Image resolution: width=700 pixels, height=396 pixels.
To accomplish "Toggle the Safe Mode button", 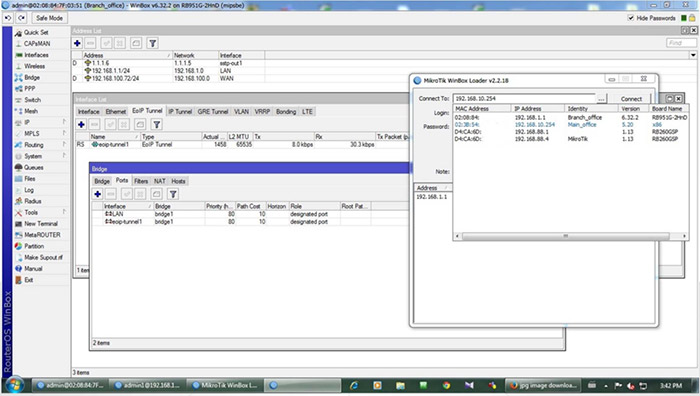I will [x=49, y=18].
